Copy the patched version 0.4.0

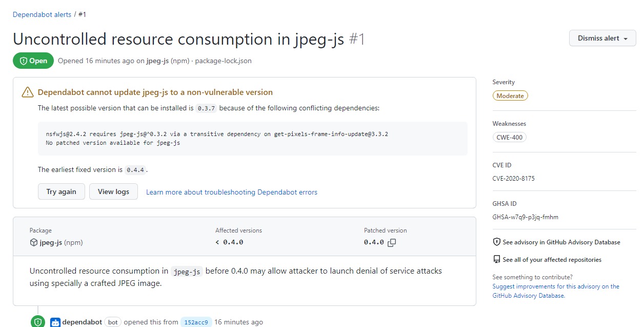coord(391,242)
